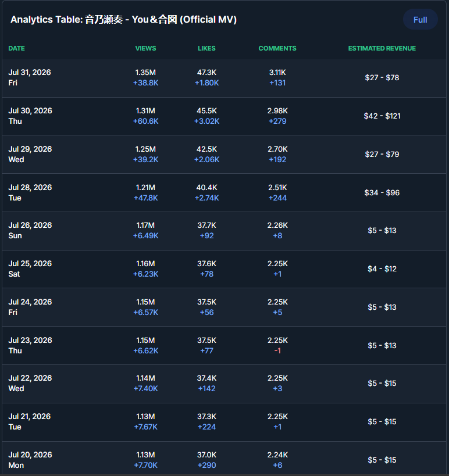Click the LIKES column header
449x476 pixels.
pyautogui.click(x=206, y=48)
